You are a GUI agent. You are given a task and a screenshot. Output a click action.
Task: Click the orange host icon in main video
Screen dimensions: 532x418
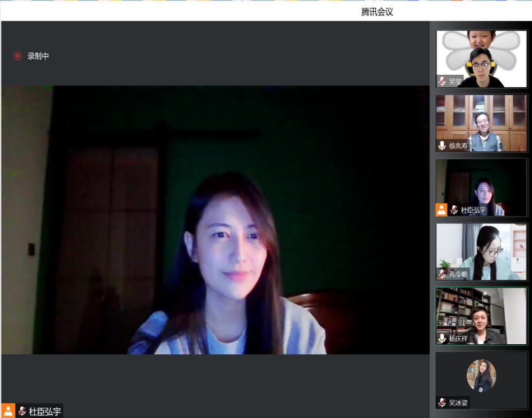(x=8, y=411)
